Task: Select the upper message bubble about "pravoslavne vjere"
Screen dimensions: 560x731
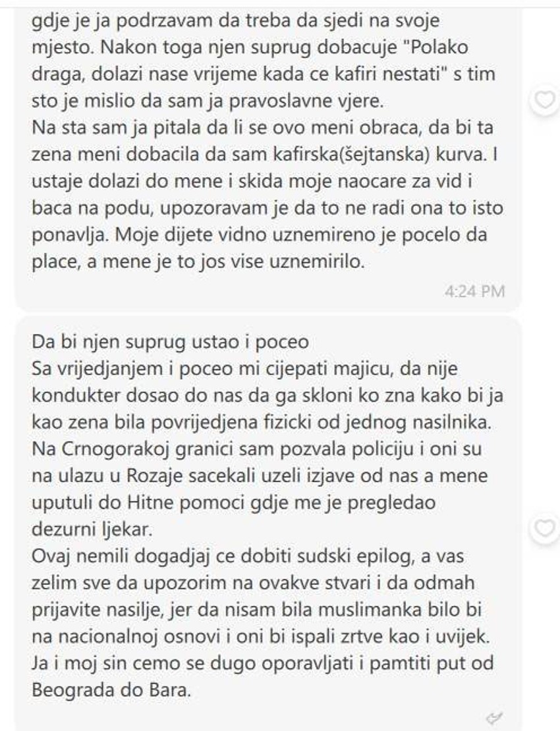Action: tap(267, 154)
